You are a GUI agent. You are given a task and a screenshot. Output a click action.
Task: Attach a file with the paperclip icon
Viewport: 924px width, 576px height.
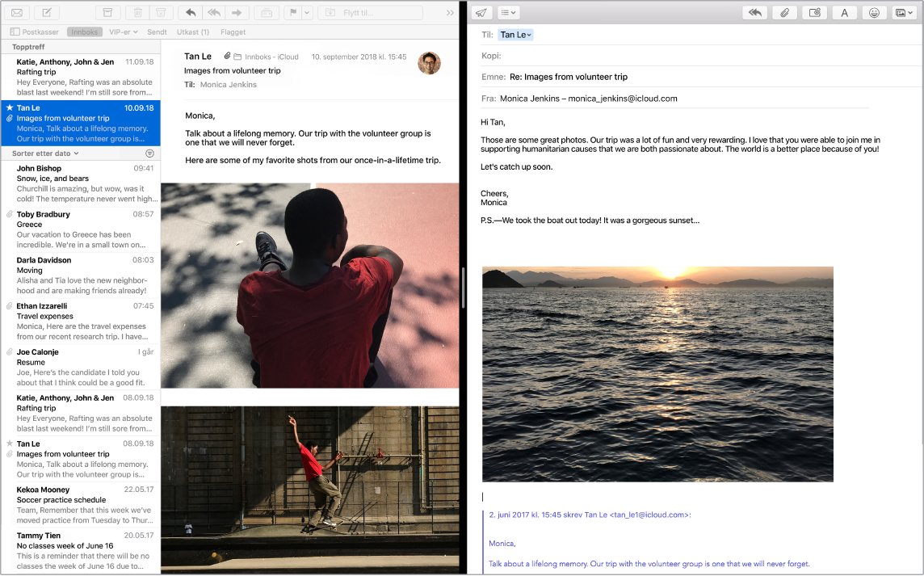click(x=784, y=12)
